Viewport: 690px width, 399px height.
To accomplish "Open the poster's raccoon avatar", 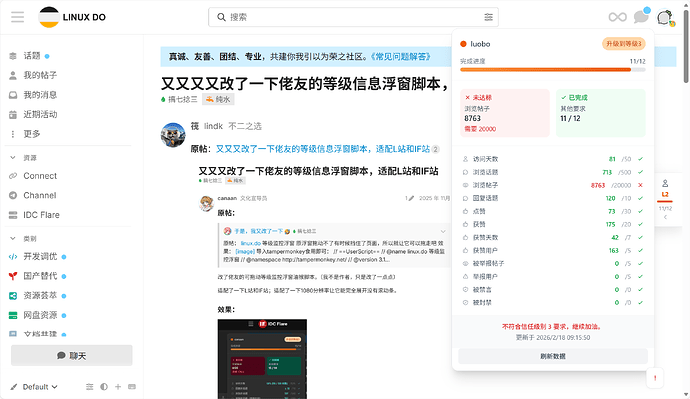I will coord(173,135).
